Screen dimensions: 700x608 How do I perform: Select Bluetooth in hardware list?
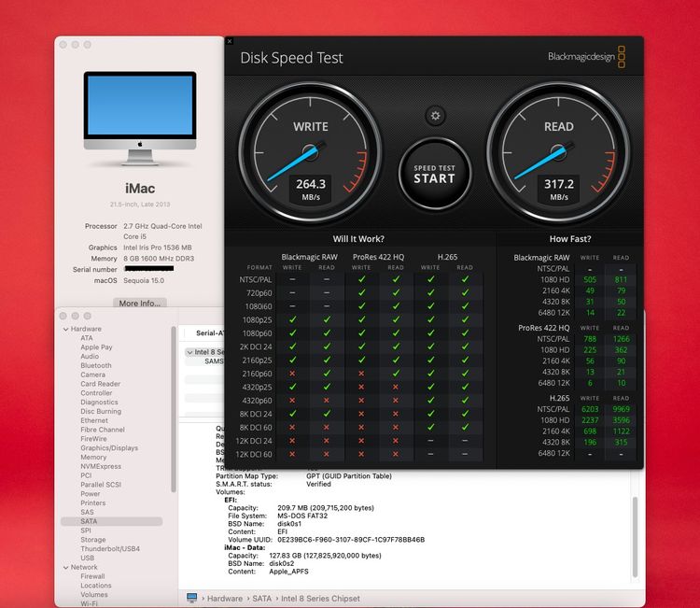click(96, 365)
